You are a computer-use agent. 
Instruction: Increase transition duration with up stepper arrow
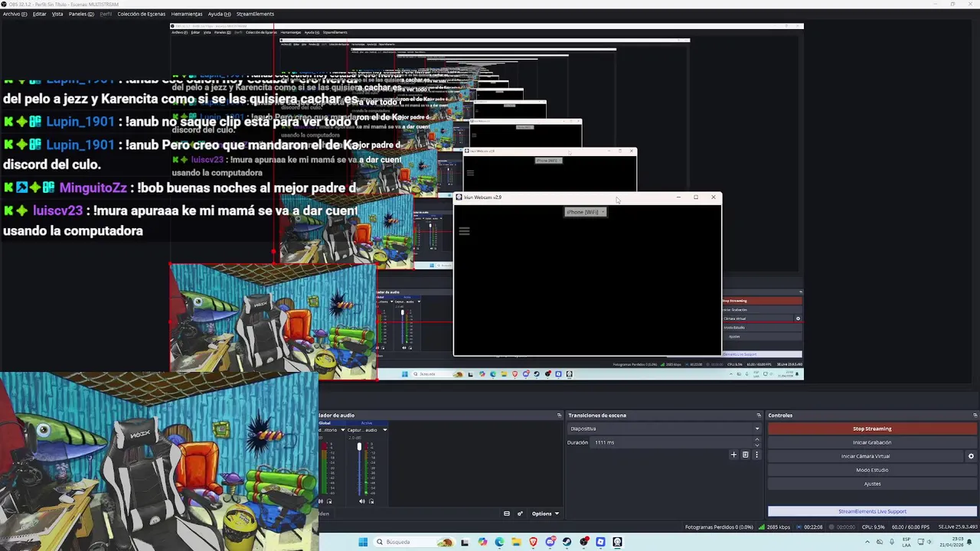(757, 440)
